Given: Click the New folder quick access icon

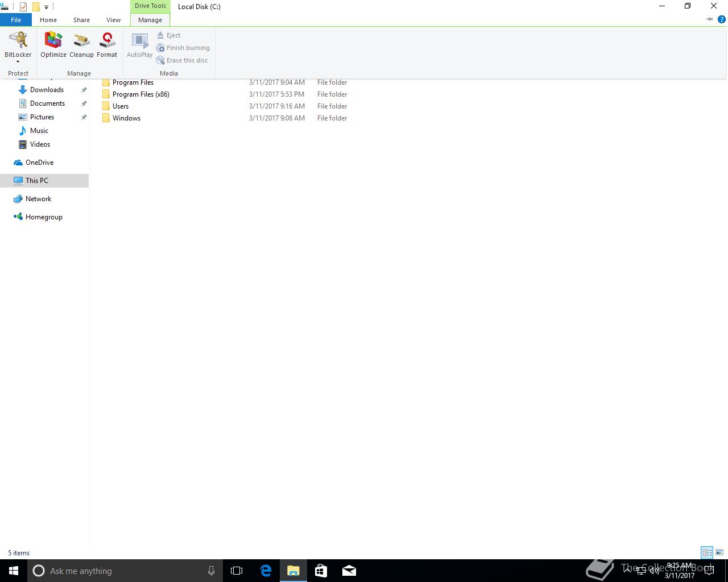Looking at the screenshot, I should 36,7.
